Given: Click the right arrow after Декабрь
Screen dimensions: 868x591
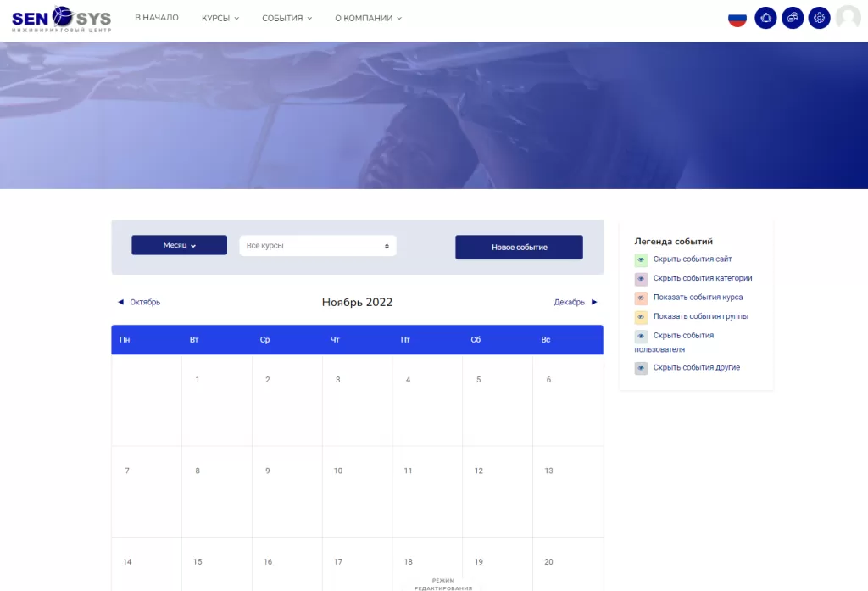Looking at the screenshot, I should 594,302.
